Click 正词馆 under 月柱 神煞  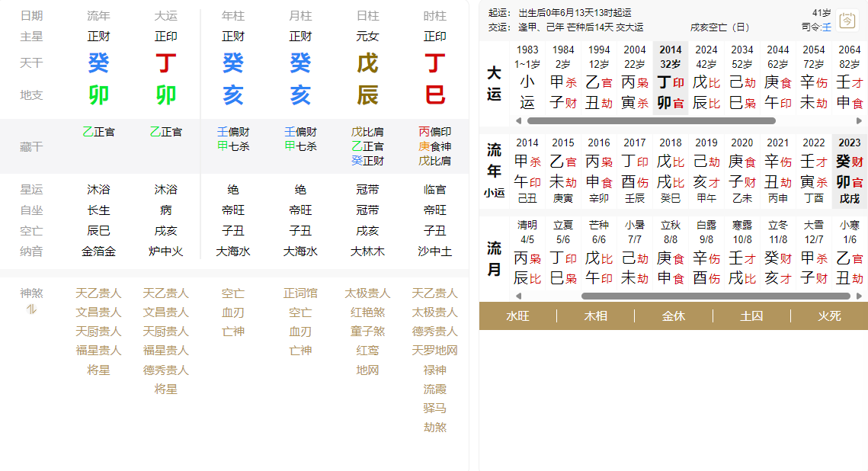300,293
